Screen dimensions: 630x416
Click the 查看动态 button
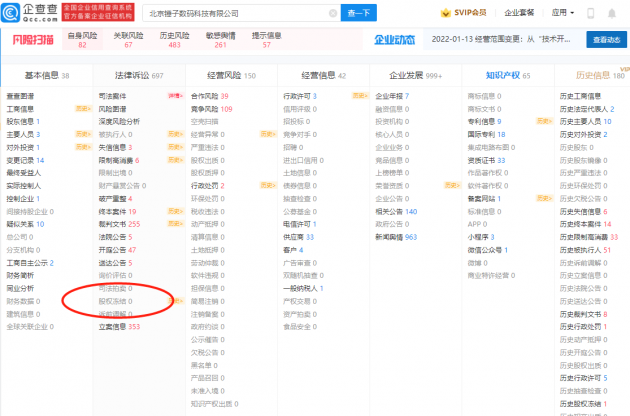[605, 40]
